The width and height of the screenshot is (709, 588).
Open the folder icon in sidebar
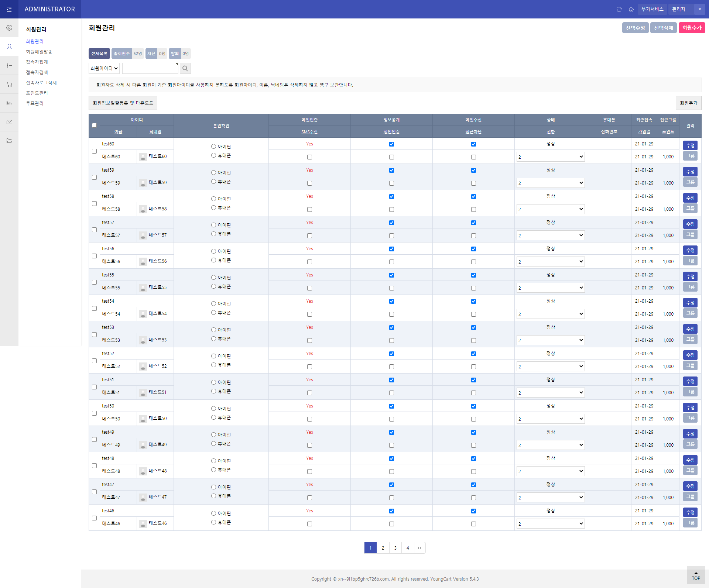9,141
